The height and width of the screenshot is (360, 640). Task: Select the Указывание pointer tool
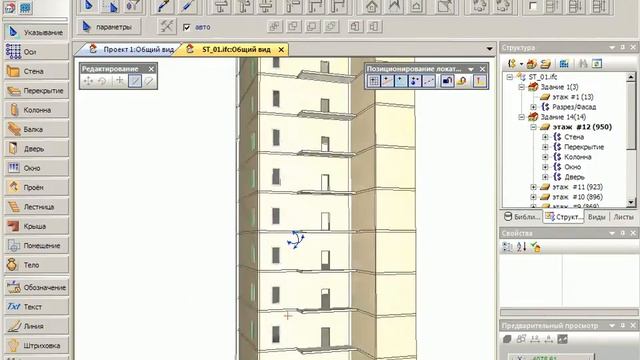tap(36, 32)
